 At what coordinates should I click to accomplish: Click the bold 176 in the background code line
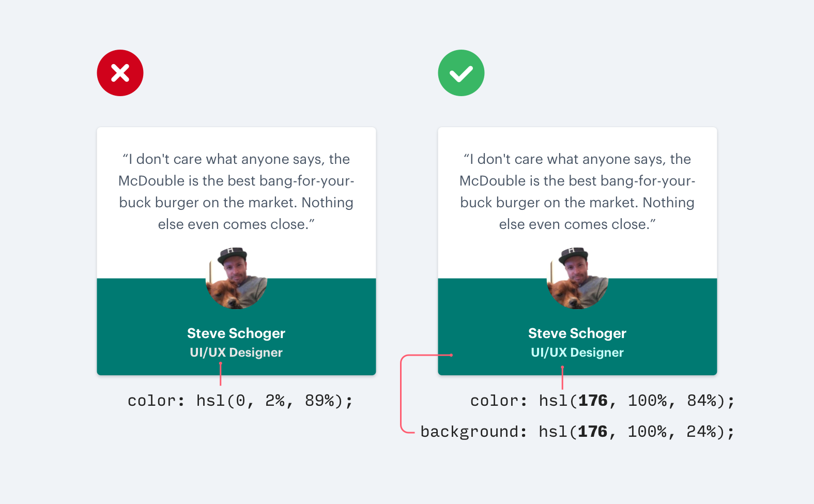[592, 432]
